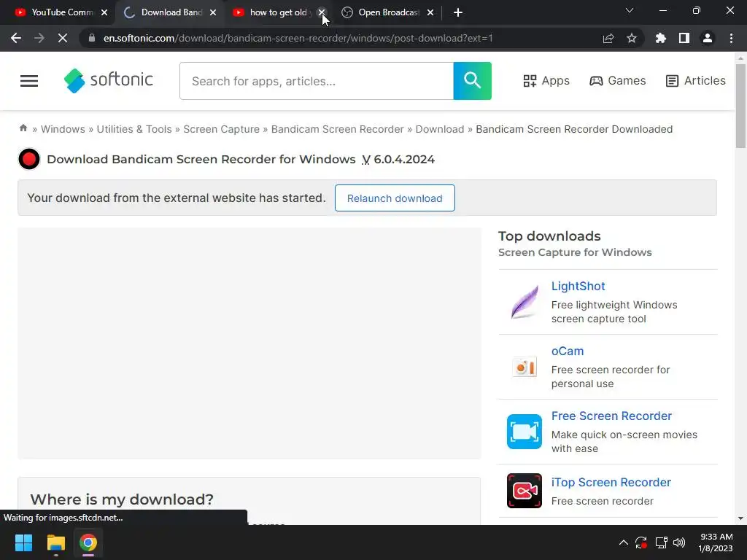Open the volume tray icon
Image resolution: width=747 pixels, height=560 pixels.
(x=679, y=542)
